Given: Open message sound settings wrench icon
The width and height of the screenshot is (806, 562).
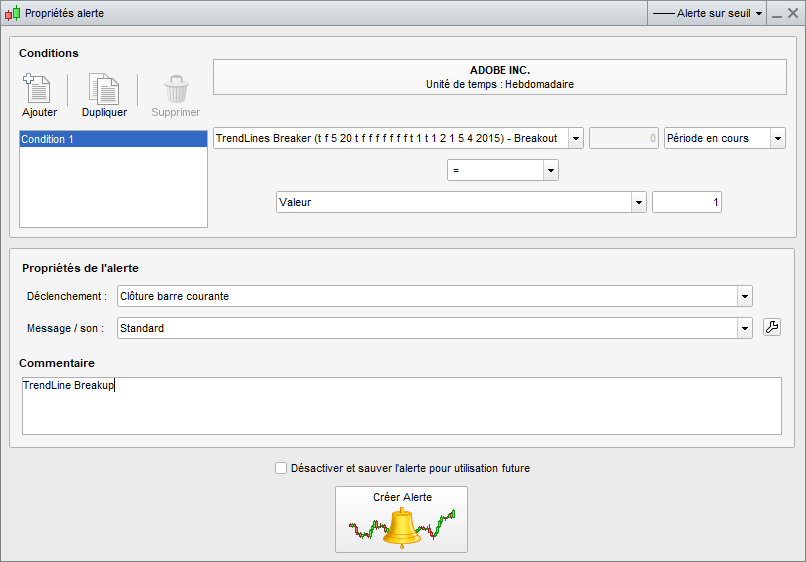Looking at the screenshot, I should coord(772,327).
